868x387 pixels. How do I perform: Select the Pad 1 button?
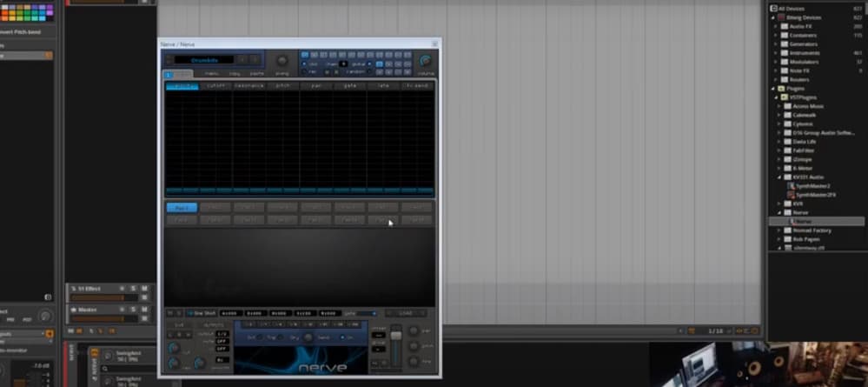182,208
